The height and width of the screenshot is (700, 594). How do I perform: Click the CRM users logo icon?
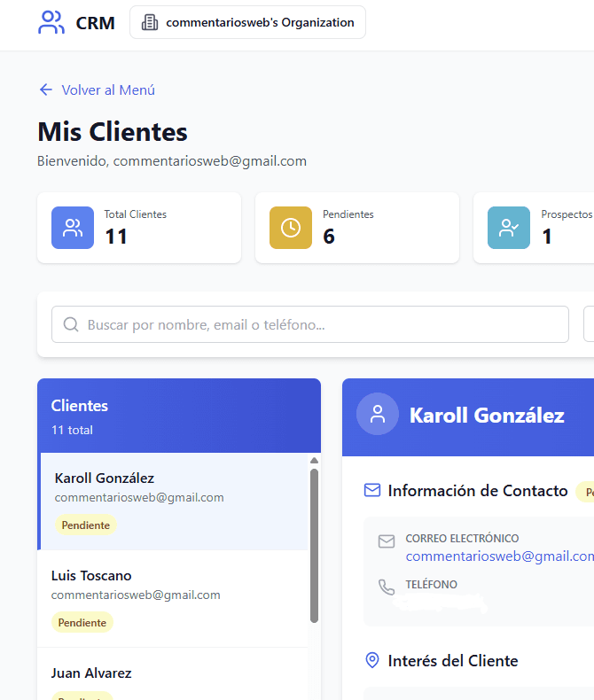click(51, 23)
